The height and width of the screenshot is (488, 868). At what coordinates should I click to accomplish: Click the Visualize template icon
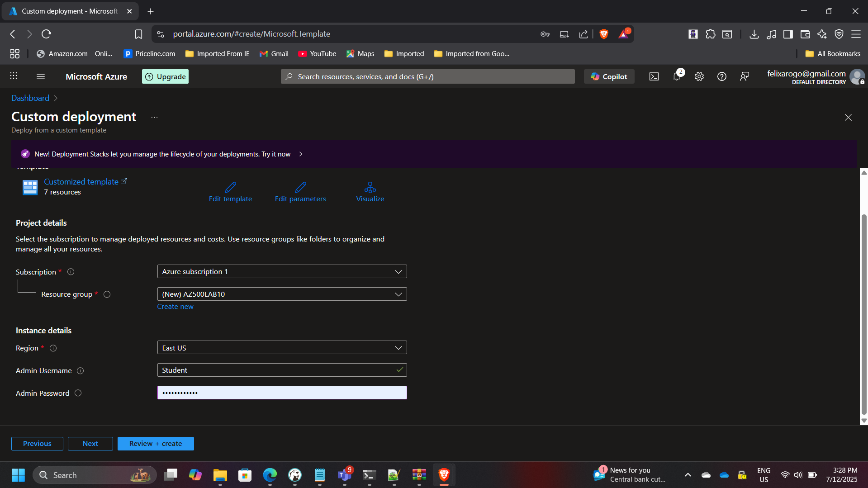[x=370, y=187]
